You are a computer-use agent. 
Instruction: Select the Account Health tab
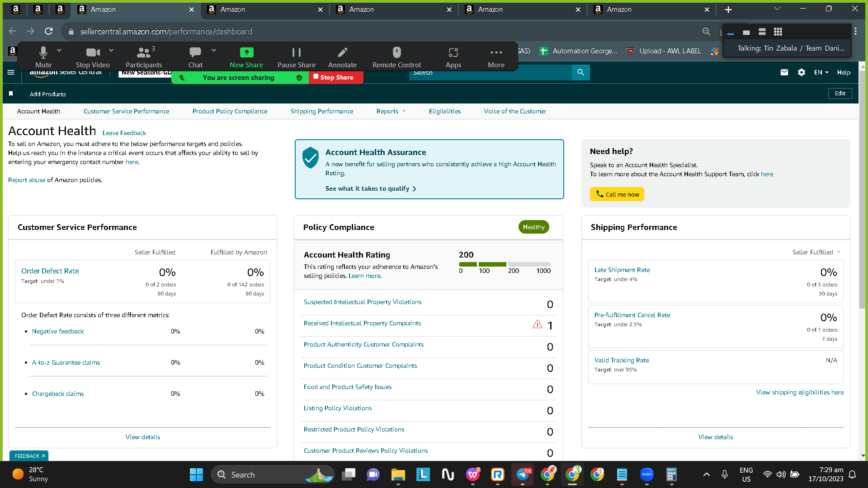pyautogui.click(x=38, y=111)
